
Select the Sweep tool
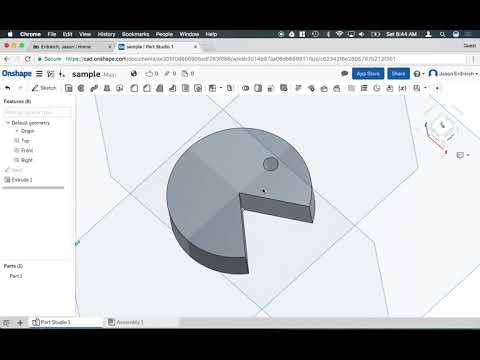pyautogui.click(x=94, y=88)
